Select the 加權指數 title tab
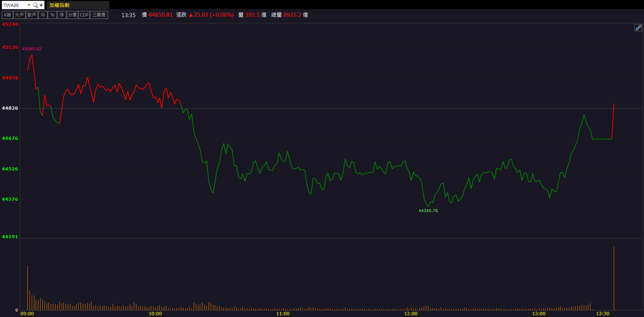Viewport: 644px width, 317px height. coord(60,5)
